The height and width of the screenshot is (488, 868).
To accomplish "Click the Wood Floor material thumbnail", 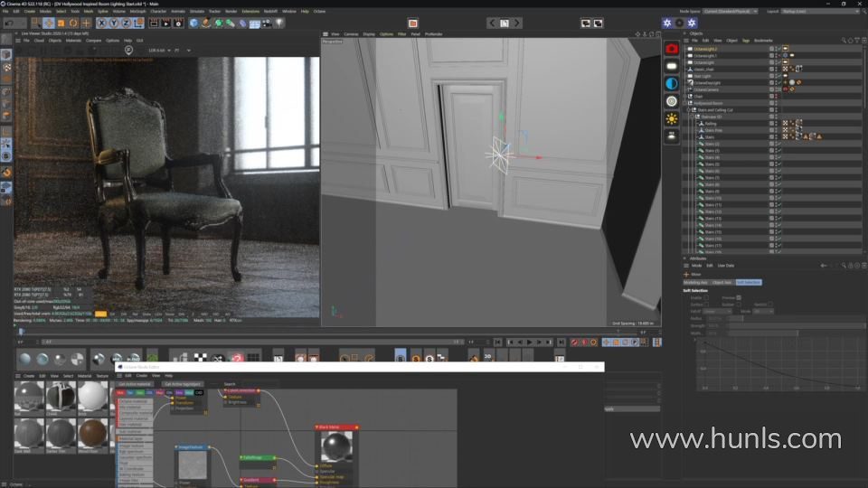I will tap(92, 433).
